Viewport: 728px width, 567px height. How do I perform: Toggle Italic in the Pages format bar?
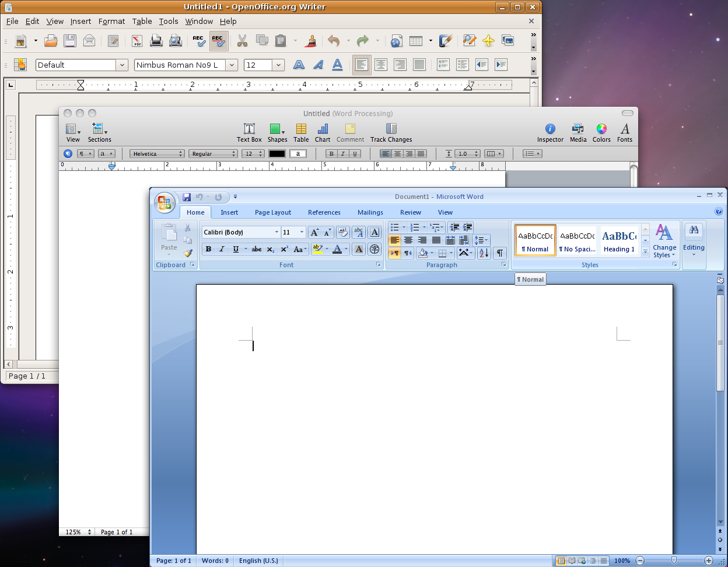[343, 154]
